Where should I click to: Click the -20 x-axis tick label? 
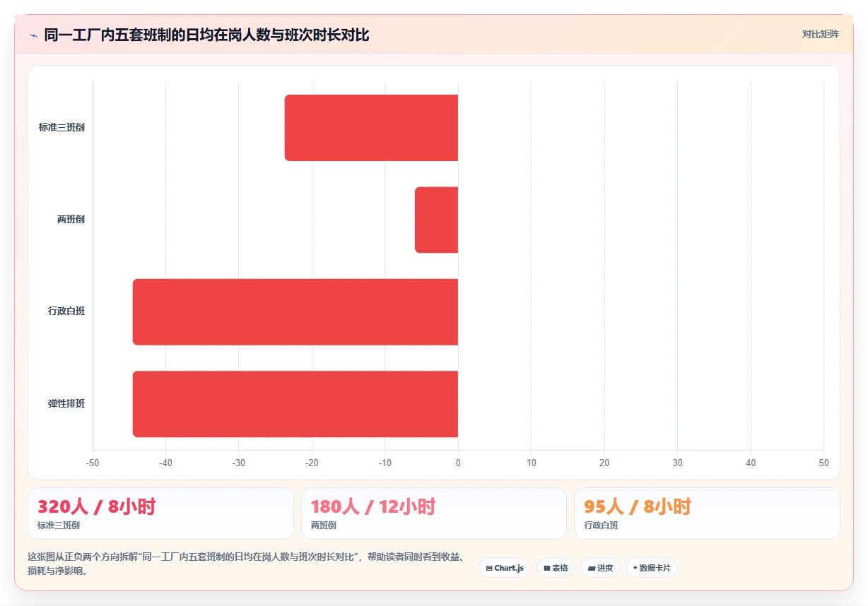tap(312, 463)
